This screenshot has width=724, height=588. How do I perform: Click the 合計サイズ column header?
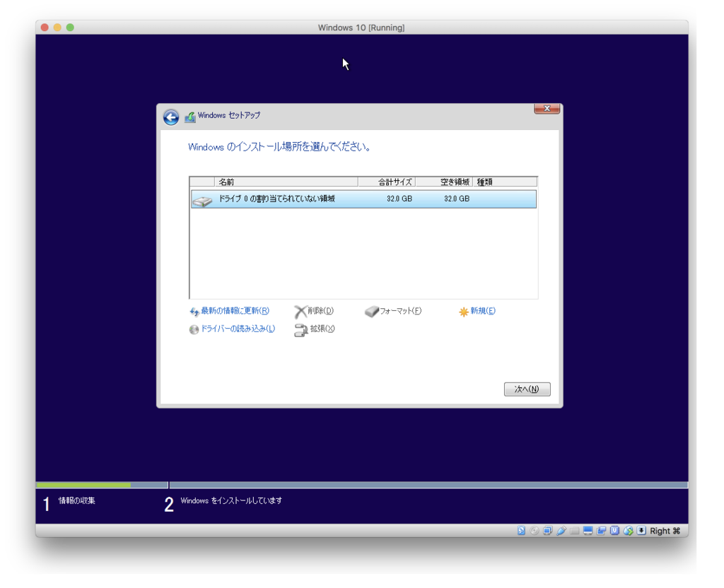[x=387, y=182]
